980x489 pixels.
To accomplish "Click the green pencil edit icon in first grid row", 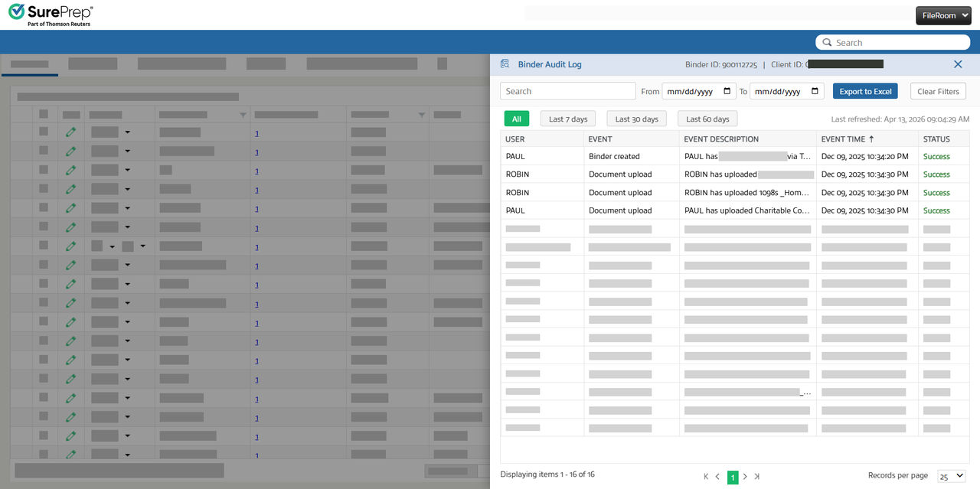I will 71,132.
